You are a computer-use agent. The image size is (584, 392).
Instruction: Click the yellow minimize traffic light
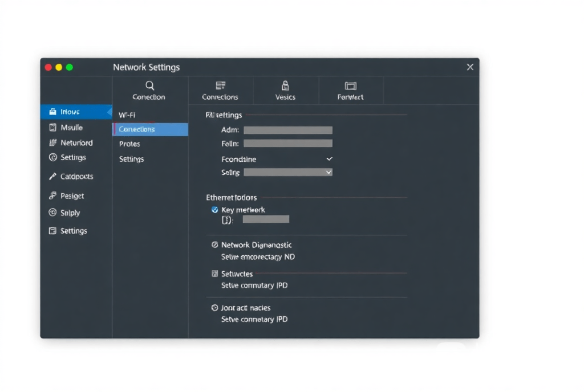pyautogui.click(x=59, y=67)
